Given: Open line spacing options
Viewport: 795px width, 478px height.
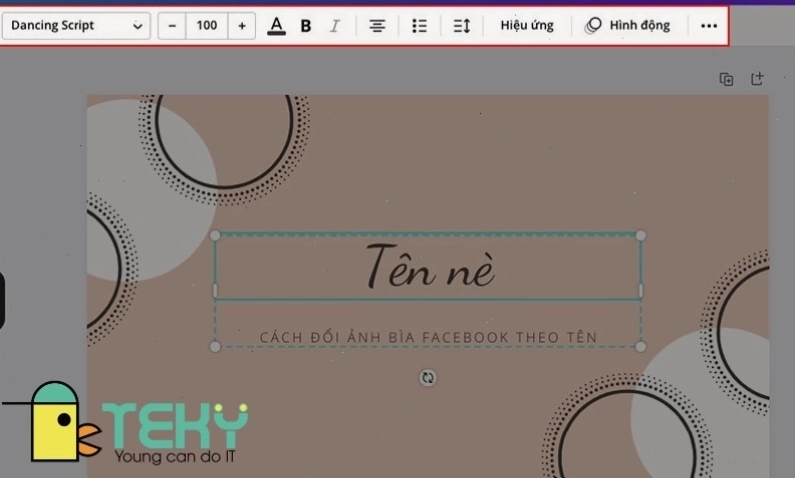Looking at the screenshot, I should [461, 26].
